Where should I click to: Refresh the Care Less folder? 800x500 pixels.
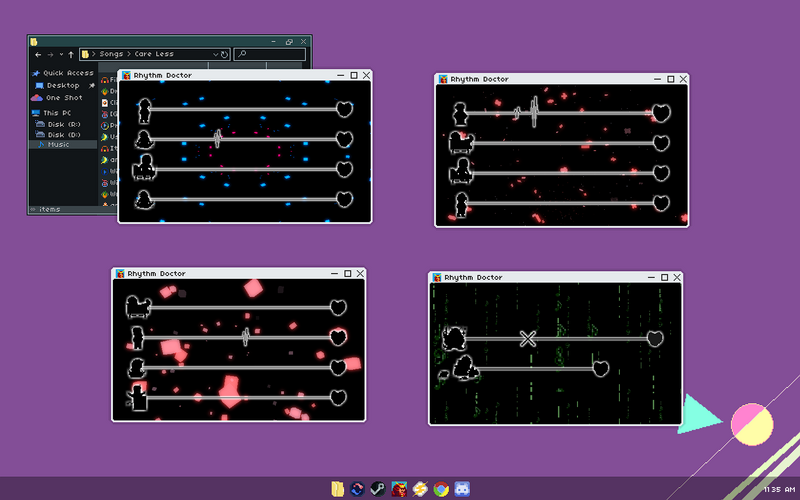point(224,54)
